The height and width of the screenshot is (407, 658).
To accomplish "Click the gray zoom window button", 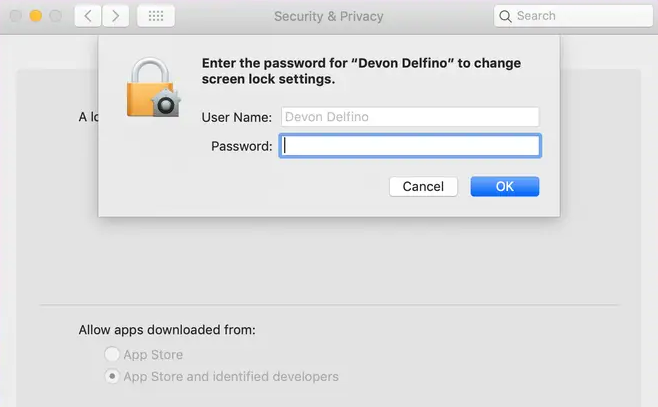I will [55, 16].
